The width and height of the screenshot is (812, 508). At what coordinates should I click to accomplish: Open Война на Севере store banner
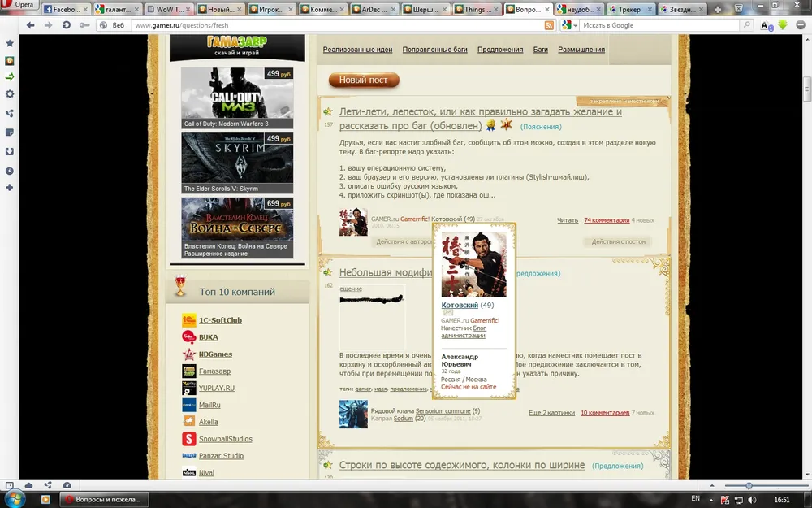click(237, 228)
